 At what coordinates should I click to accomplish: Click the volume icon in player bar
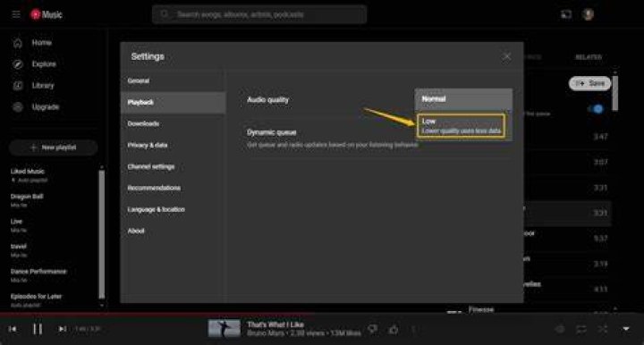click(x=560, y=330)
